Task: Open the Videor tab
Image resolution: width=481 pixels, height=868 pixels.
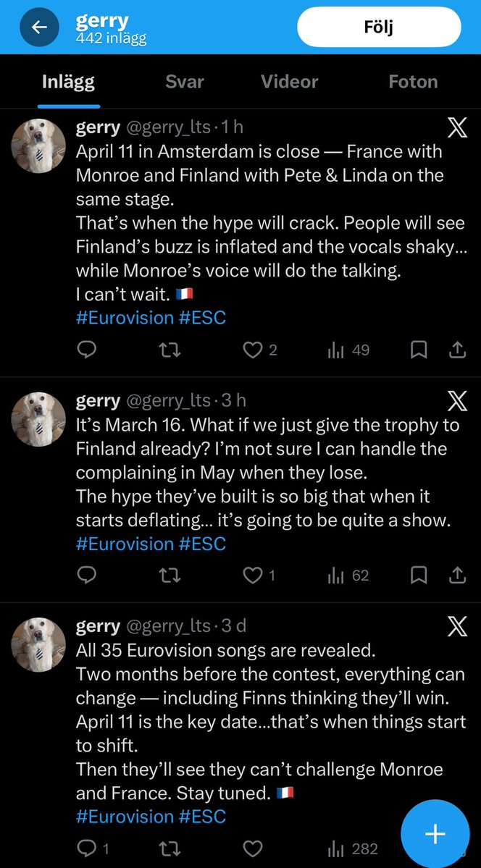Action: (x=289, y=82)
